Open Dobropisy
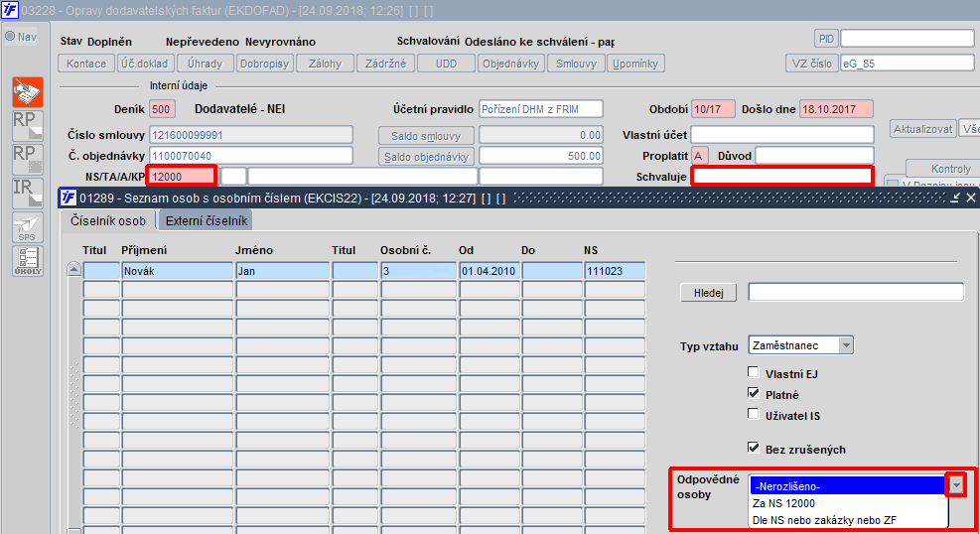Viewport: 980px width, 534px height. coord(264,64)
